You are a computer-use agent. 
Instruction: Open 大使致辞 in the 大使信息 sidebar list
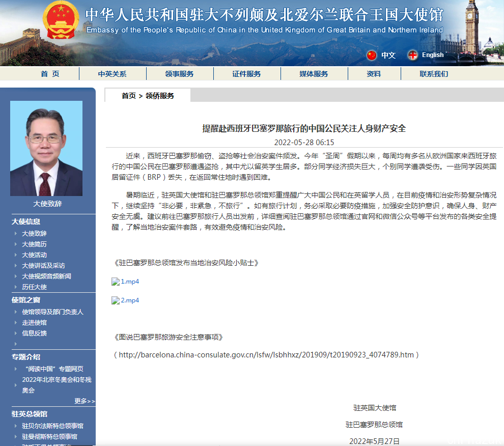[x=35, y=234]
